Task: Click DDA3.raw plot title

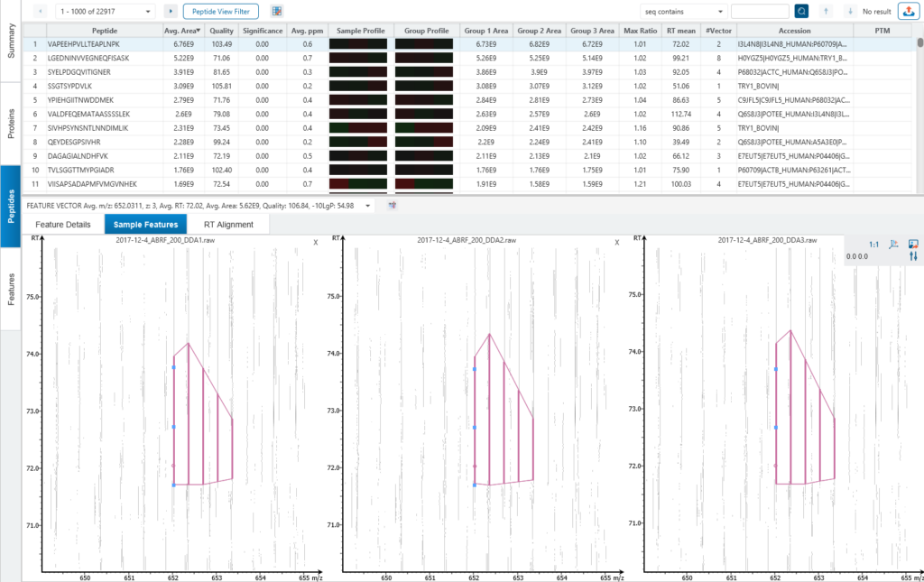Action: click(x=767, y=240)
